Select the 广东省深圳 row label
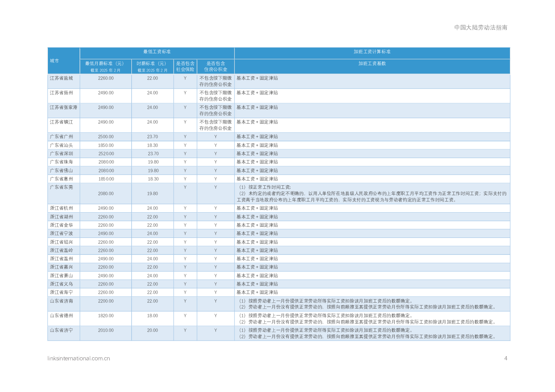This screenshot has width=555, height=392. click(61, 154)
